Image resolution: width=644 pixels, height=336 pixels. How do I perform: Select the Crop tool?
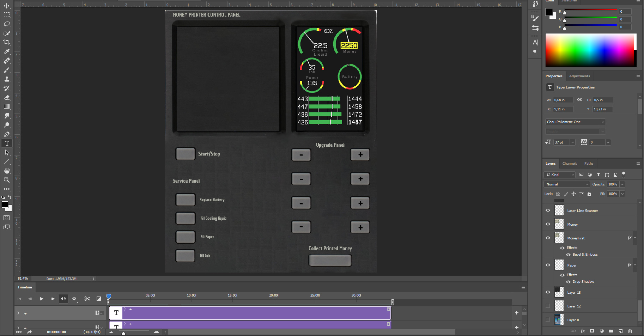tap(7, 42)
